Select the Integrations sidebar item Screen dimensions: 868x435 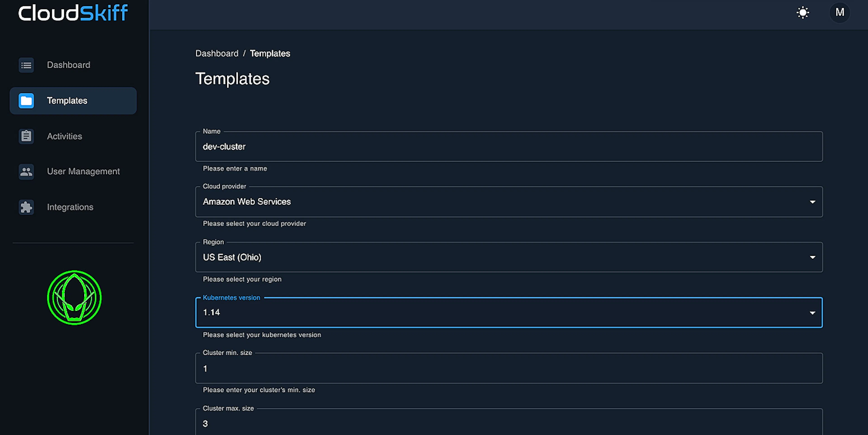point(73,207)
